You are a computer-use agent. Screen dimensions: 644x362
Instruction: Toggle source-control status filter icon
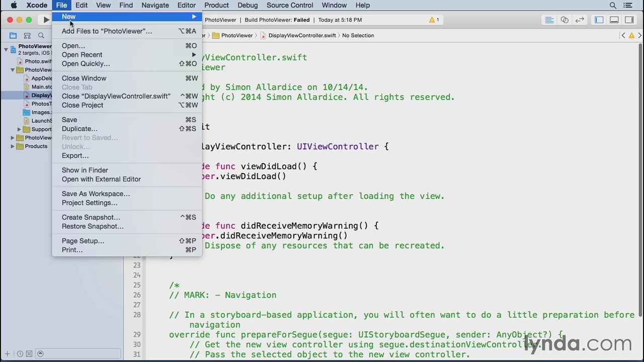point(29,353)
